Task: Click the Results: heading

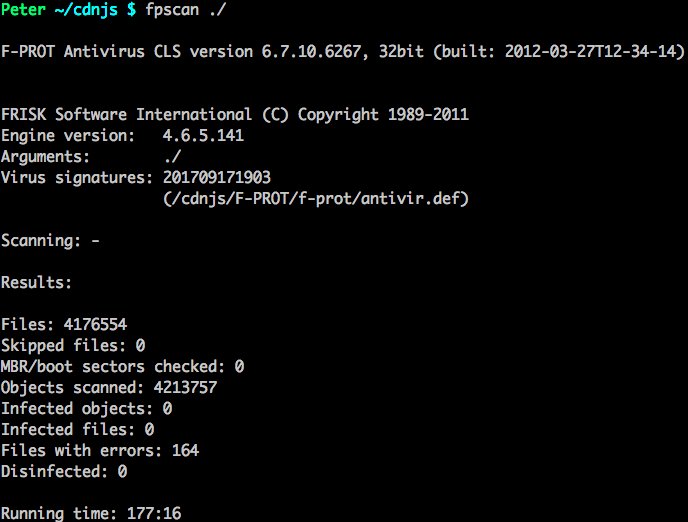Action: coord(36,282)
